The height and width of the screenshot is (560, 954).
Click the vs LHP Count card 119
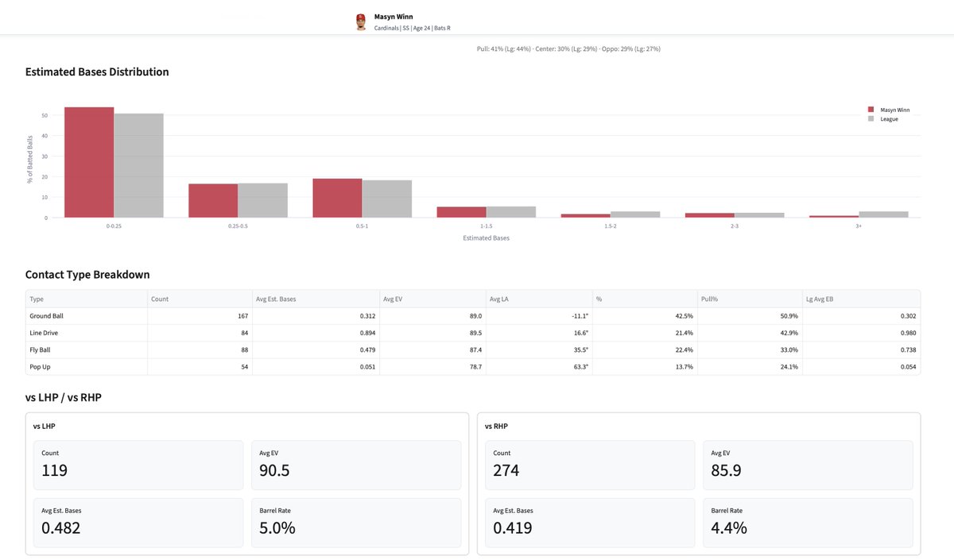[x=138, y=465]
